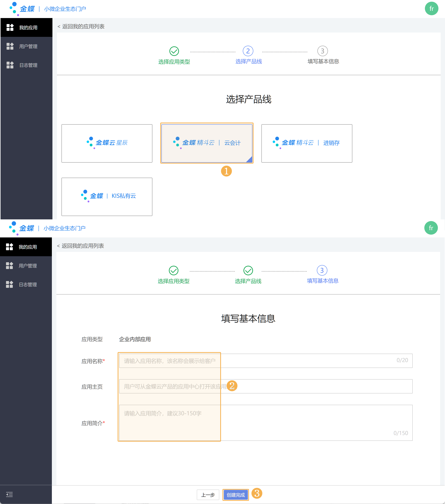Screen dimensions: 445x504
Task: Click the step 3 circle in top wizard
Action: point(322,51)
